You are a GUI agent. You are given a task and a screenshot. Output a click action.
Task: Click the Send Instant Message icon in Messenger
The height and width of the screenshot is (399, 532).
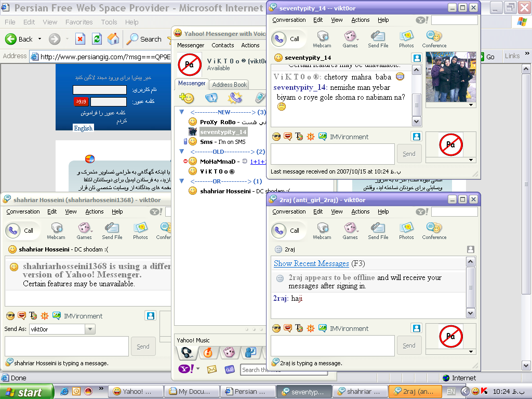click(x=211, y=98)
